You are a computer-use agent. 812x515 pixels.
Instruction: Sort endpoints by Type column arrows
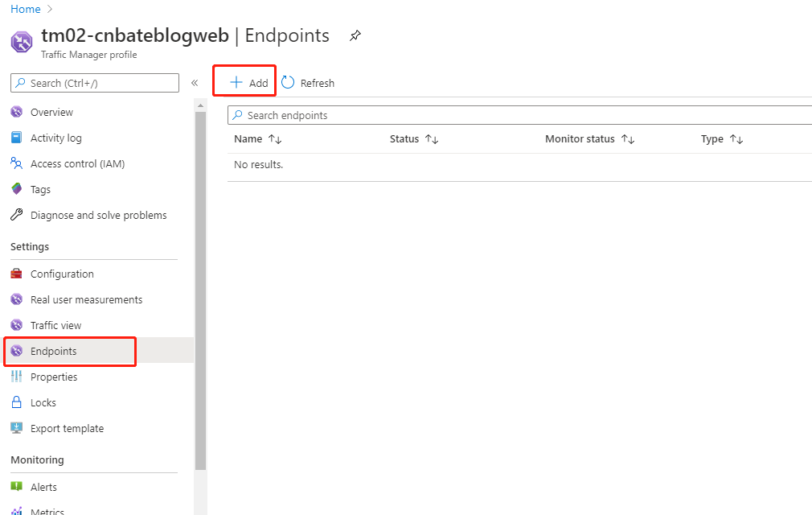pos(736,139)
